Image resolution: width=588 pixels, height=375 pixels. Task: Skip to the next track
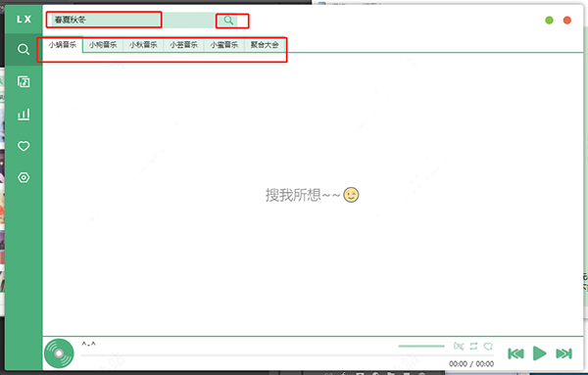[563, 353]
